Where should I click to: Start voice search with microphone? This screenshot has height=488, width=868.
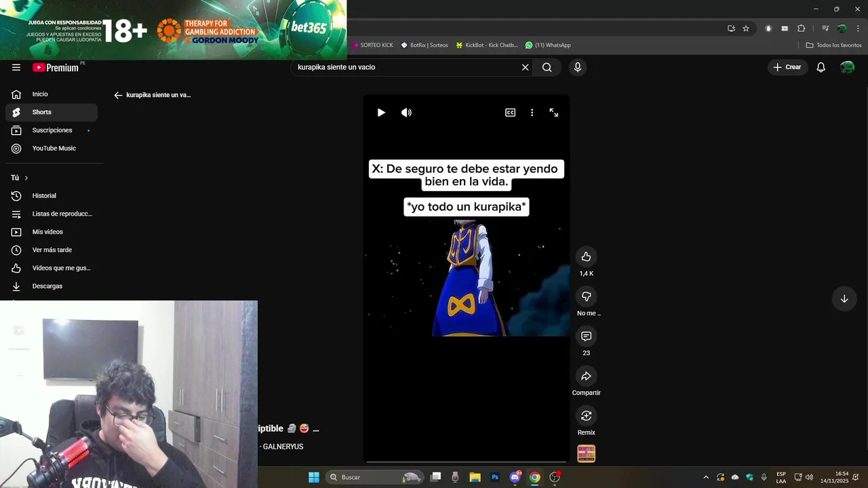pyautogui.click(x=578, y=67)
